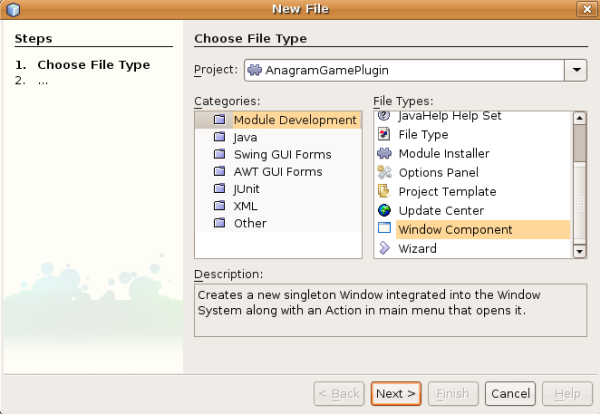Screen dimensions: 600x414
Task: Select the Update Center globe icon
Action: pos(384,211)
